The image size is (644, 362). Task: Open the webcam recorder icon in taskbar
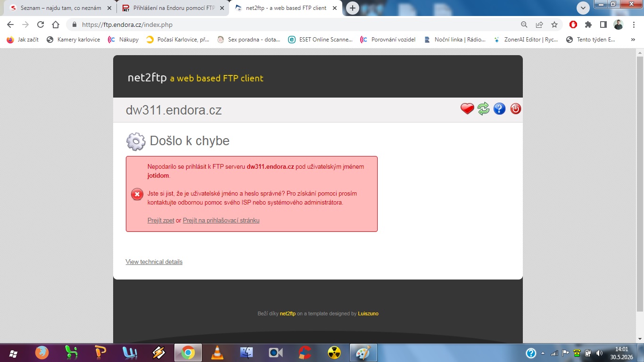276,353
